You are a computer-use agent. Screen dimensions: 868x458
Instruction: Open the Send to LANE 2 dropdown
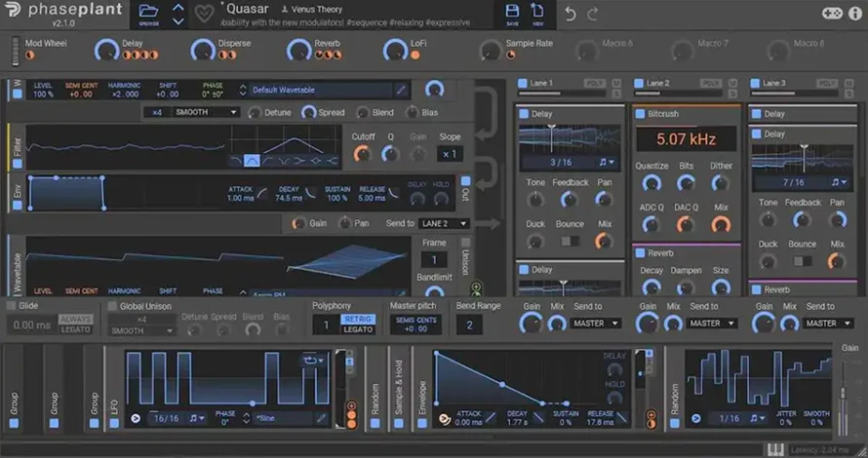point(444,223)
